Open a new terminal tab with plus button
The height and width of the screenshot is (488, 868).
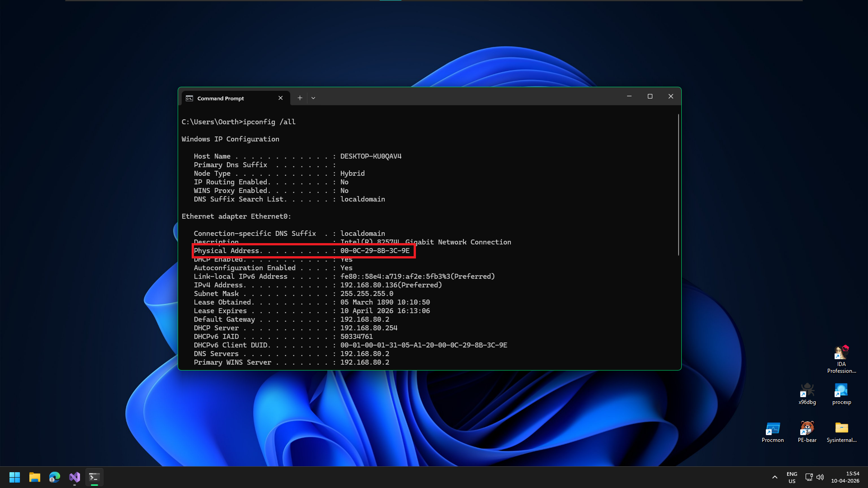pos(300,98)
